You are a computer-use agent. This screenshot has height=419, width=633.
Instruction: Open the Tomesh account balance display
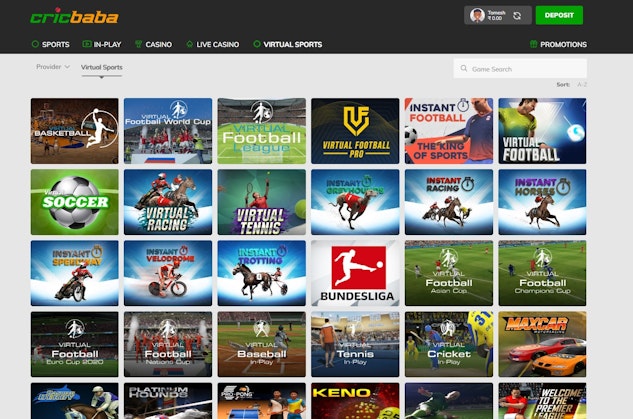pos(497,15)
